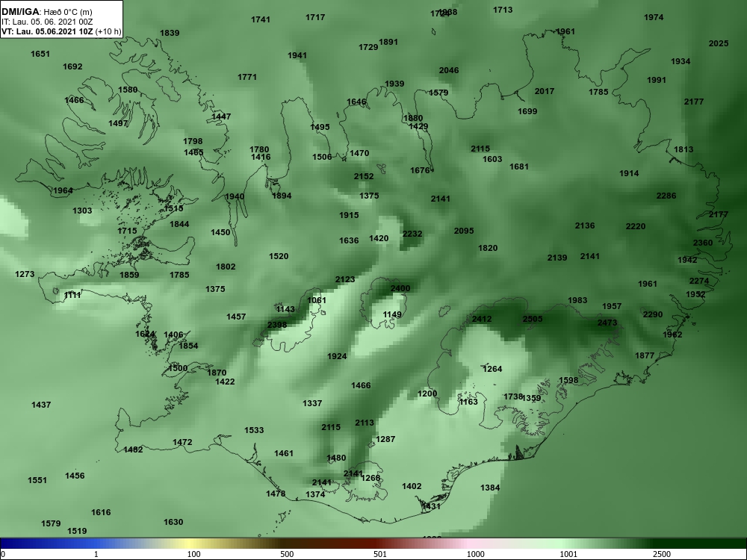Viewport: 747px width, 560px height.
Task: Click the map value 1437
Action: 41,405
